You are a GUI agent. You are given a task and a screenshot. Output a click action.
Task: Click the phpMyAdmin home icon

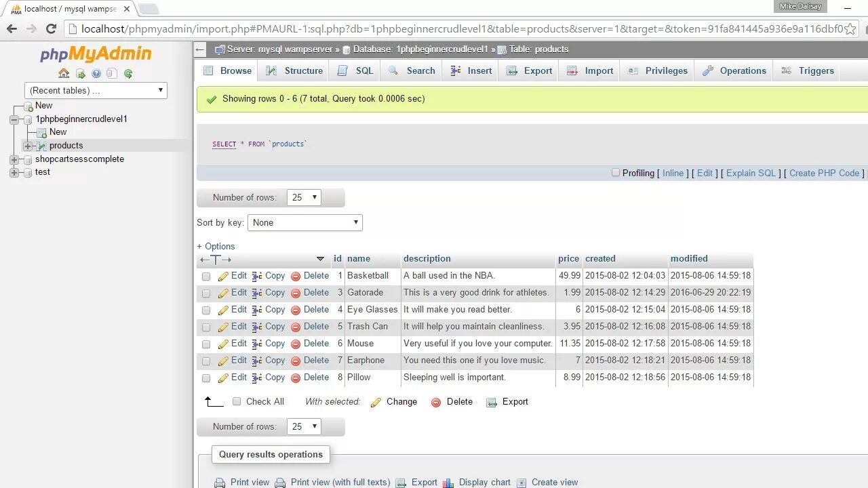[64, 73]
